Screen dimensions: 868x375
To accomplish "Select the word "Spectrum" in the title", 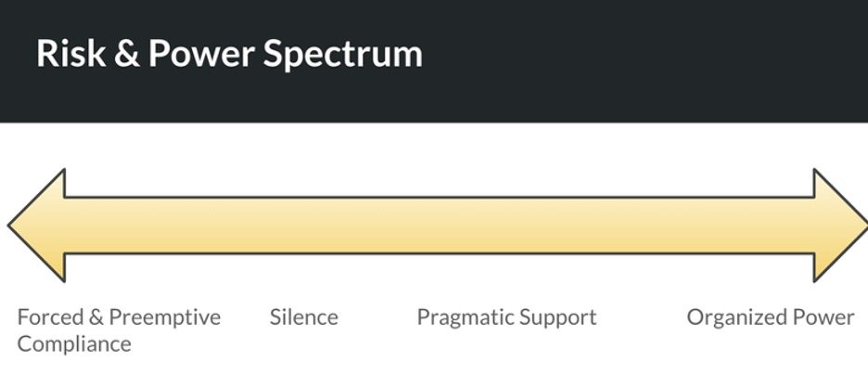I will click(x=342, y=54).
